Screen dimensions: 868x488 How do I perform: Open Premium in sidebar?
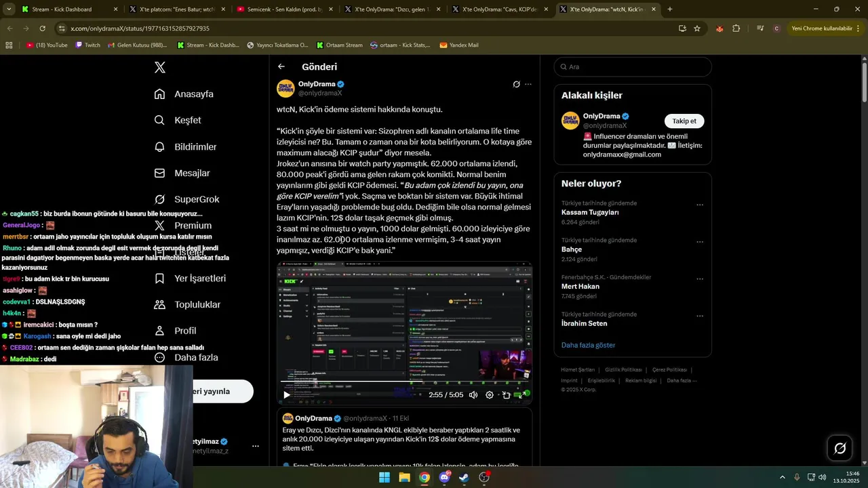(182, 226)
